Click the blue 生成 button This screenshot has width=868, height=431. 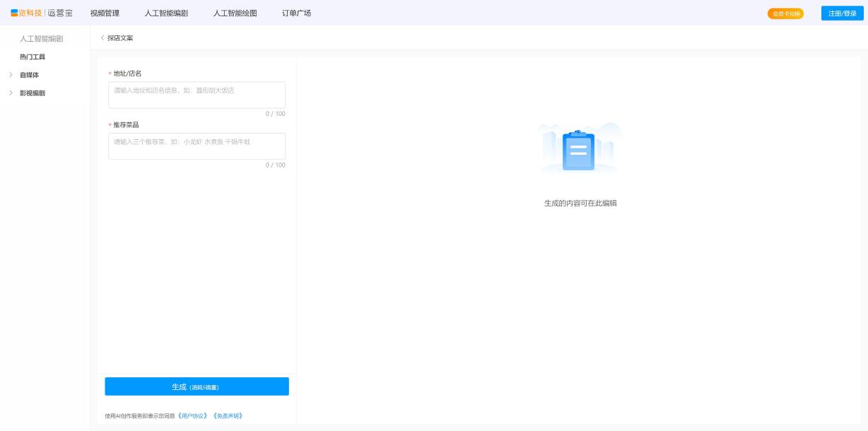[197, 386]
